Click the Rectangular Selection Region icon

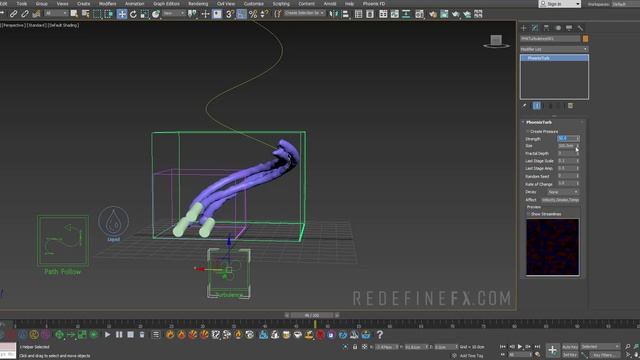pos(97,14)
